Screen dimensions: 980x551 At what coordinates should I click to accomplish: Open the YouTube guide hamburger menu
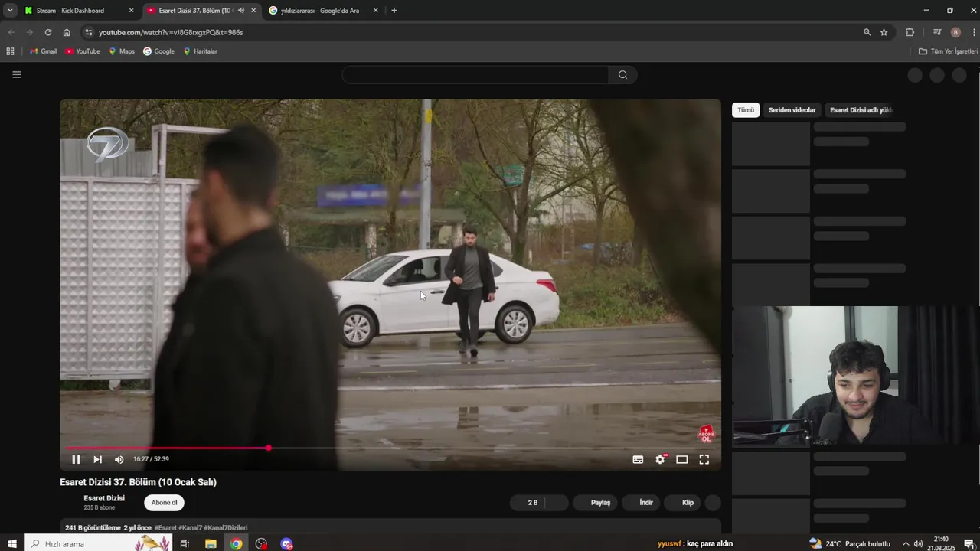click(x=17, y=74)
